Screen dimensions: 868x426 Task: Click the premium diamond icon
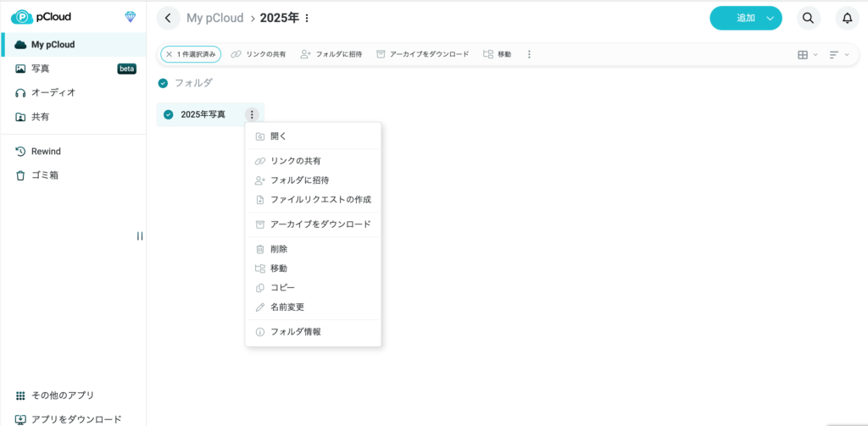[130, 17]
